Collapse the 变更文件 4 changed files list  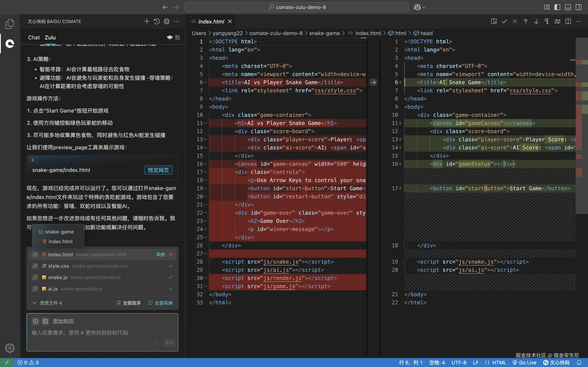coord(34,303)
